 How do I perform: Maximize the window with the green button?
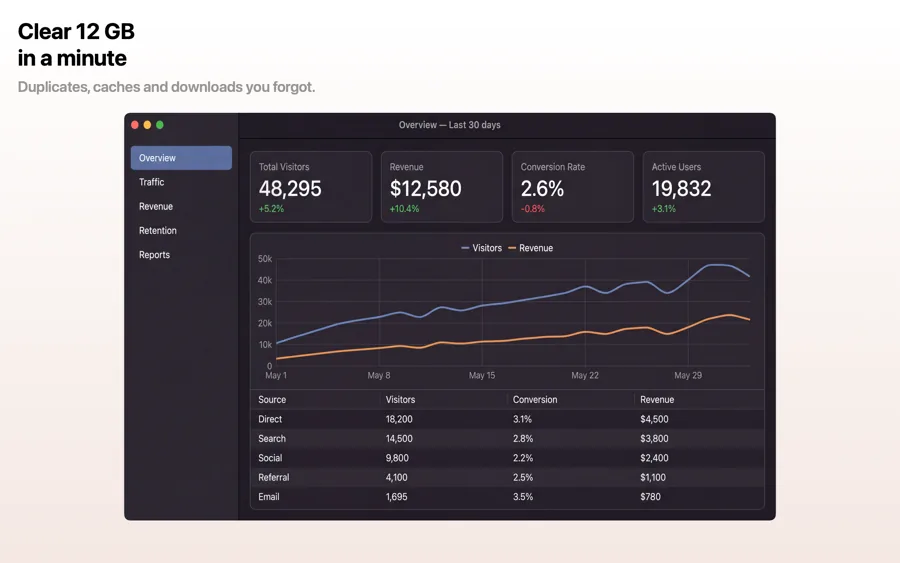click(x=160, y=125)
